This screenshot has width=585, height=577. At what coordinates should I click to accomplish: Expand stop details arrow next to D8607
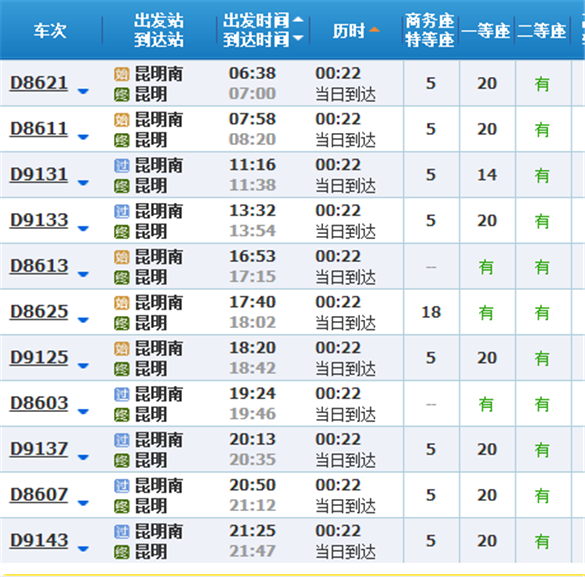coord(83,503)
